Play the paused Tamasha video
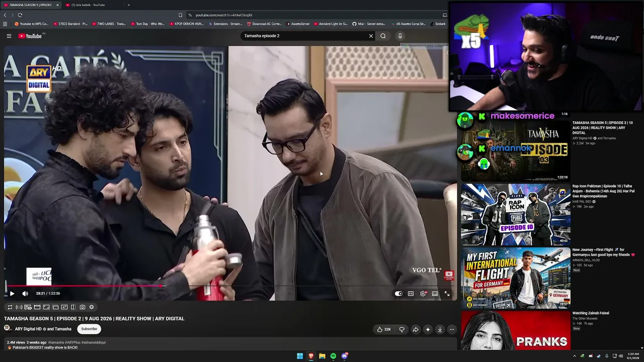644x362 pixels. pos(12,294)
